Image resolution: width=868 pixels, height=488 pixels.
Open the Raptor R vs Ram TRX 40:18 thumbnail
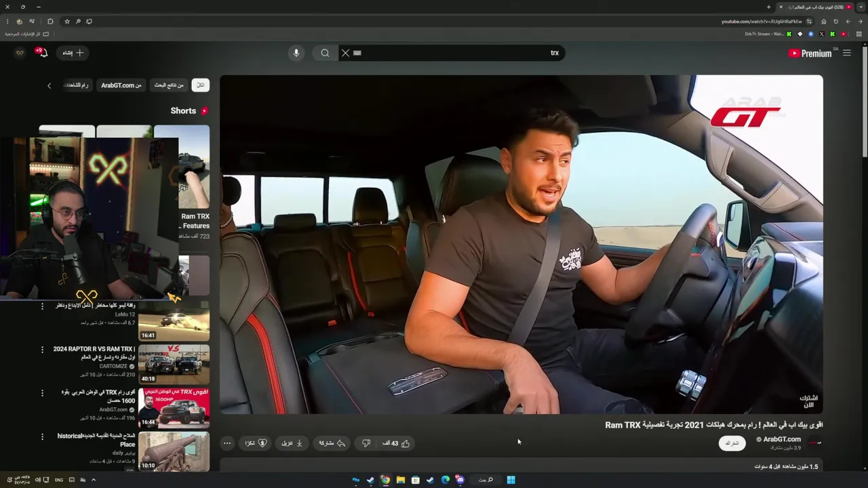click(x=174, y=365)
